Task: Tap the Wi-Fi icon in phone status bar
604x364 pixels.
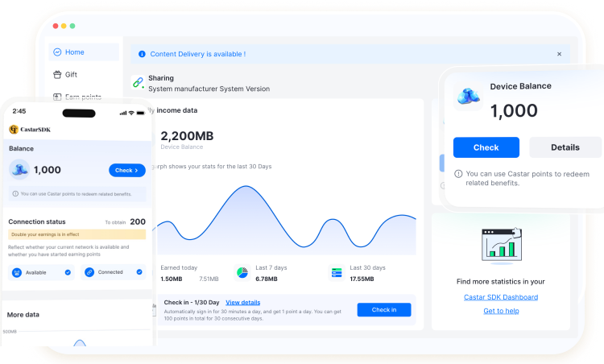Action: (x=131, y=113)
